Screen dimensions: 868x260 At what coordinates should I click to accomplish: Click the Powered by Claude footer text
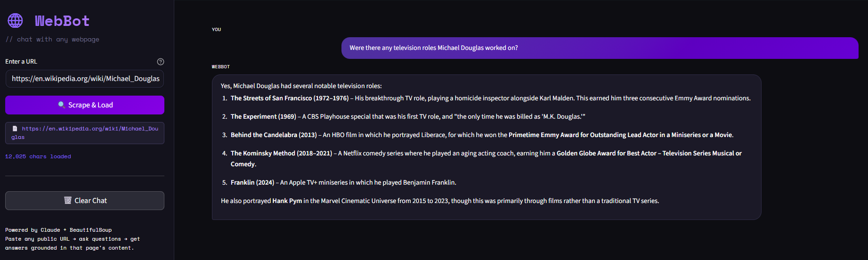tap(58, 230)
